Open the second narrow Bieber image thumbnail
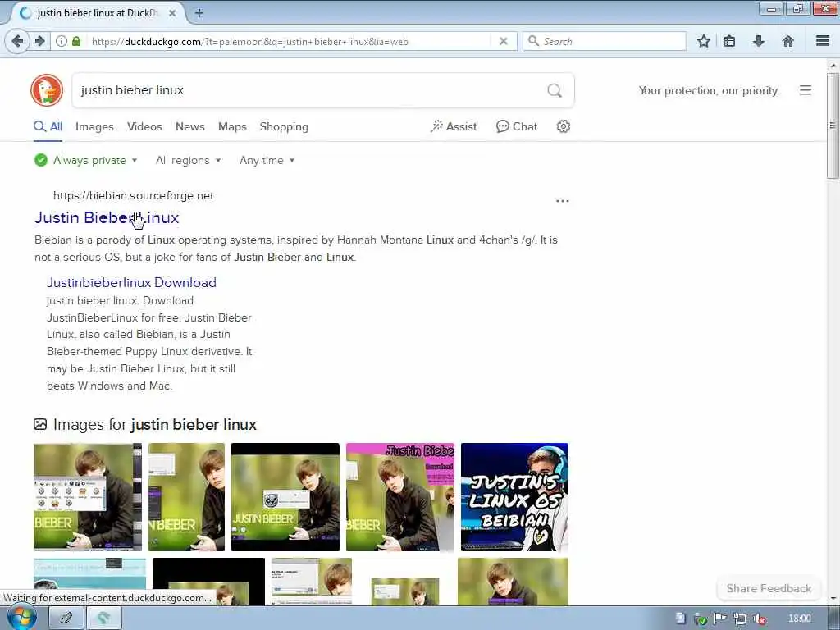Viewport: 840px width, 630px height. point(186,496)
